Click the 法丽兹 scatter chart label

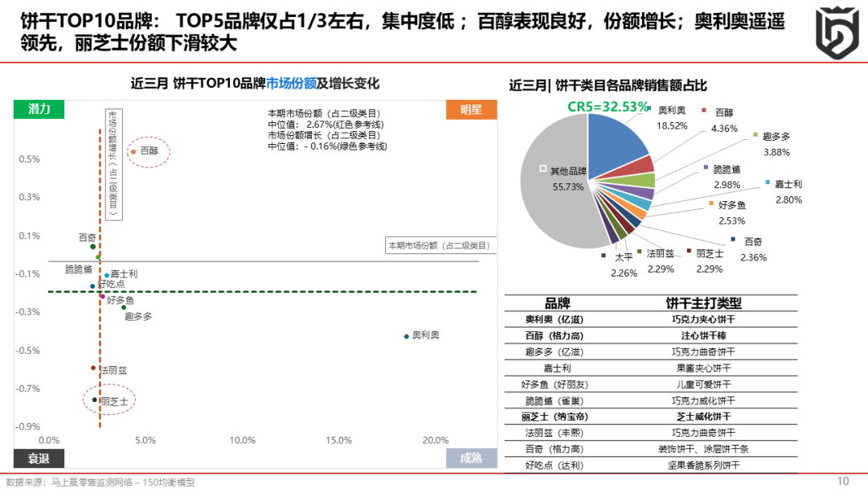tap(114, 370)
